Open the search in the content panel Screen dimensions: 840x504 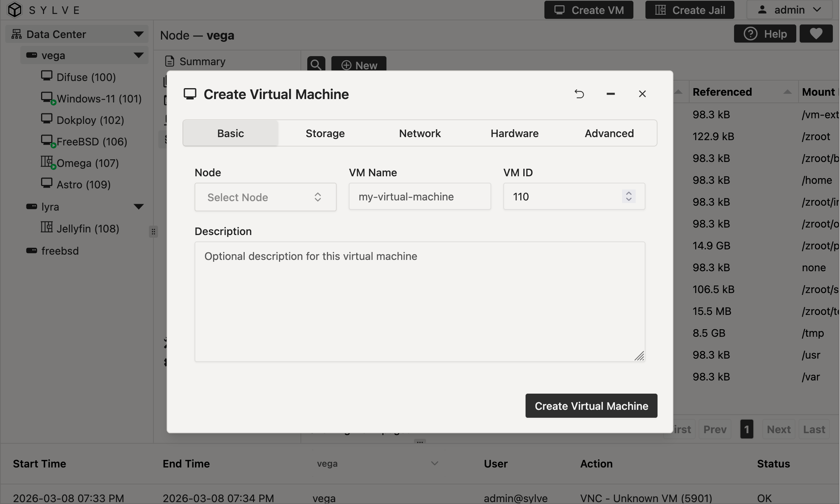point(316,64)
